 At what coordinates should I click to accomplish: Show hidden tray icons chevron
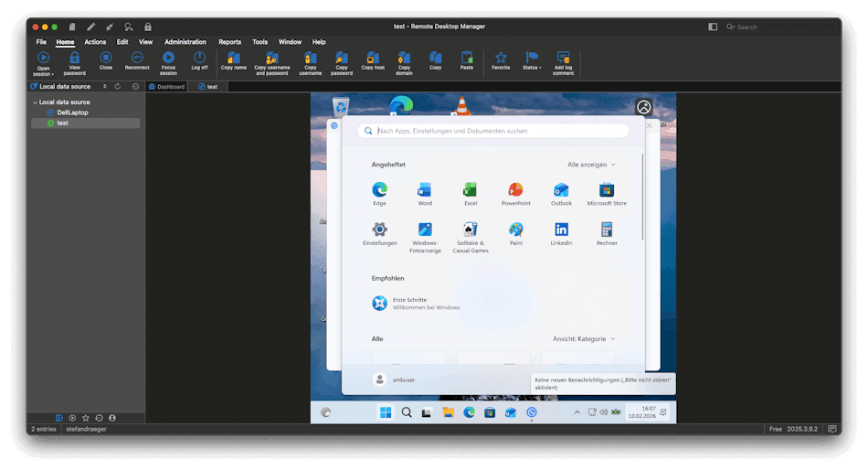point(577,412)
